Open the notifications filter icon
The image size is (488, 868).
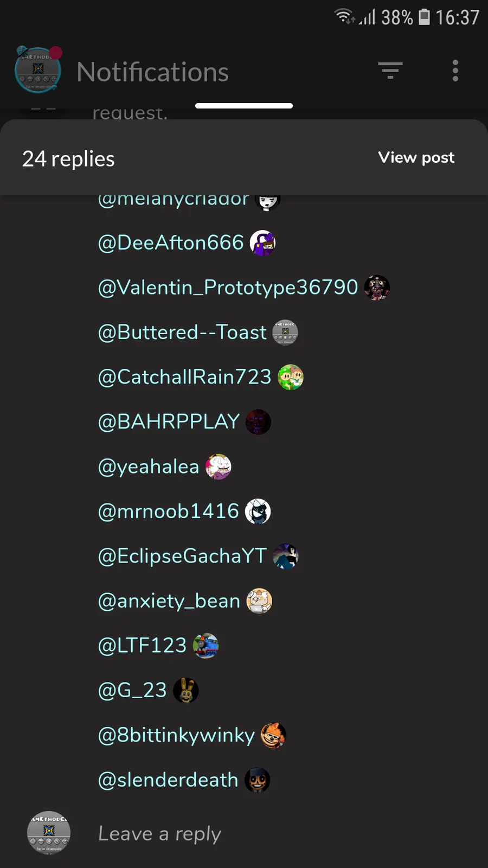[x=390, y=71]
